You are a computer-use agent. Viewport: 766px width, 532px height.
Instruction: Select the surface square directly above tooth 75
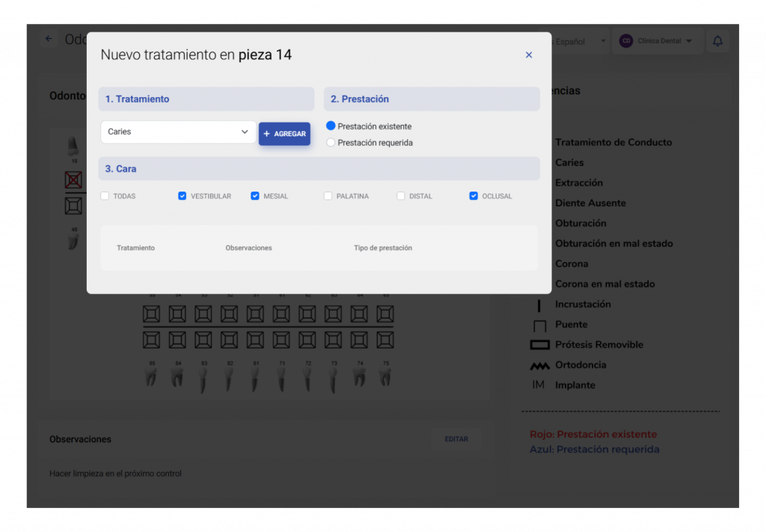pos(385,340)
